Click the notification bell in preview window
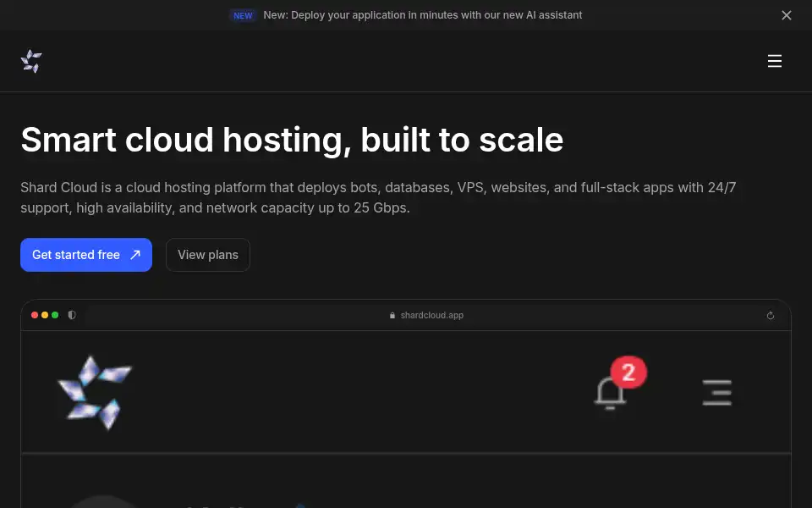 point(610,393)
